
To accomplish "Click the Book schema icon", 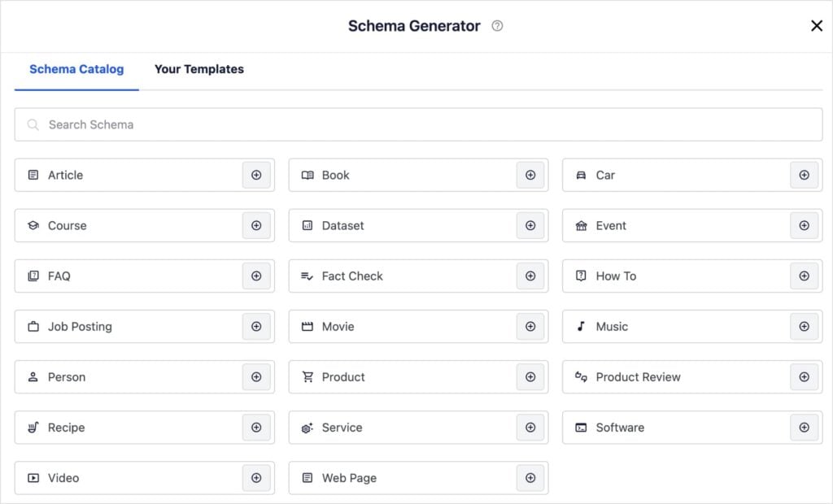I will pyautogui.click(x=307, y=175).
